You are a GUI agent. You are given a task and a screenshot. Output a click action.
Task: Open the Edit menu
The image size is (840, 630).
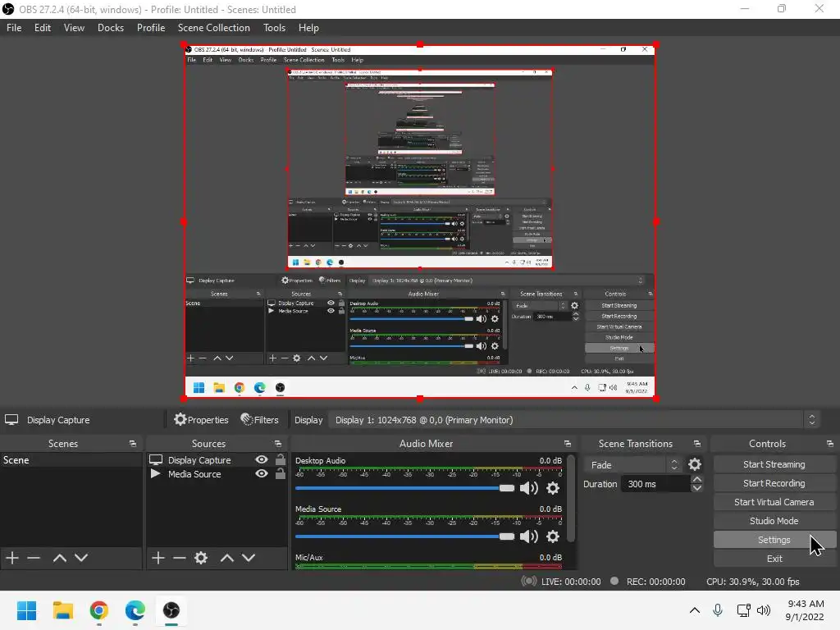pyautogui.click(x=43, y=28)
